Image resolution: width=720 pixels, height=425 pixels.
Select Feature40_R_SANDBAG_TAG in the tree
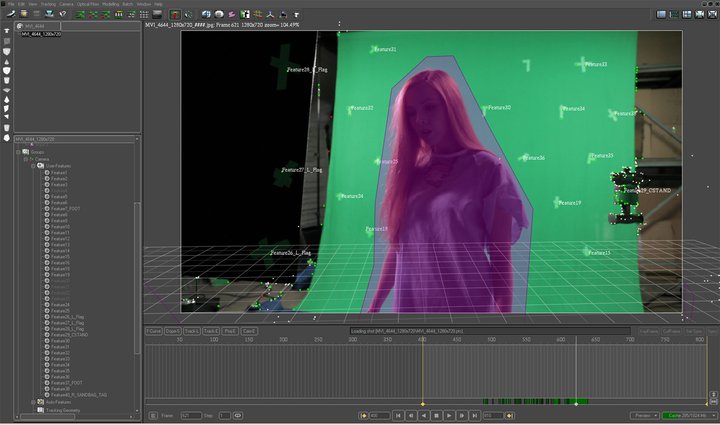click(x=79, y=395)
